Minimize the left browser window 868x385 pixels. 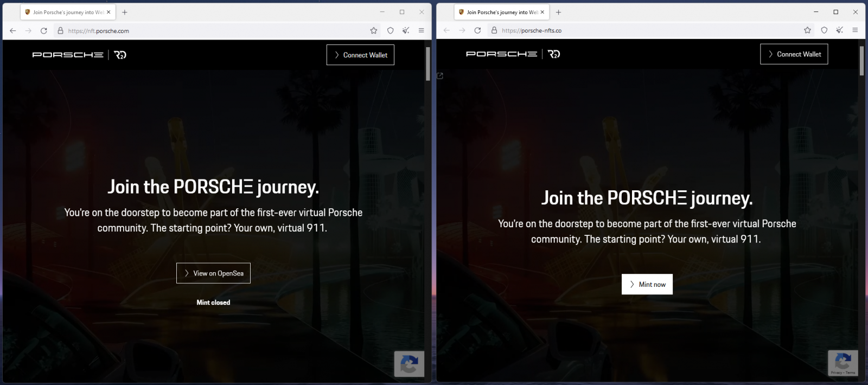382,12
